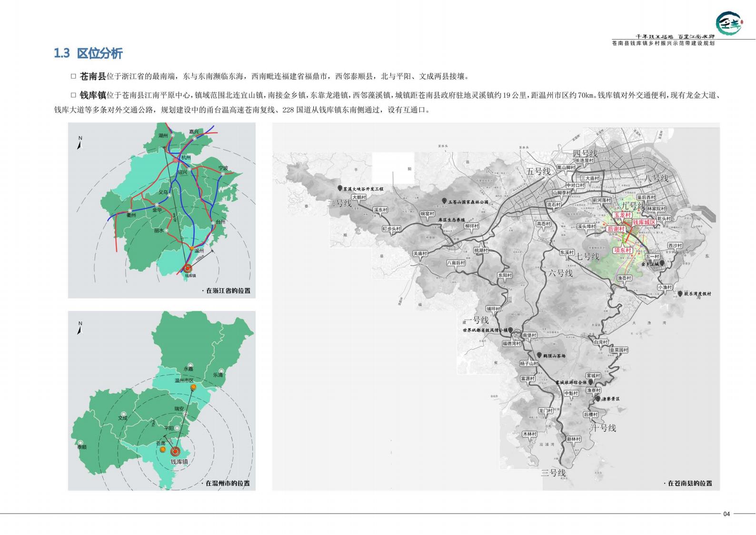This screenshot has height=535, width=756.
Task: Select the pin marker beside 雾城旅游综合体
Action: tap(591, 382)
